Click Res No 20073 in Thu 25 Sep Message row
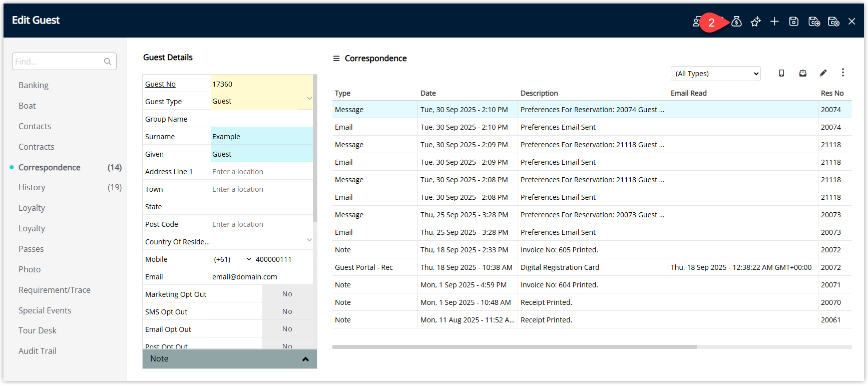The image size is (868, 385). click(830, 215)
